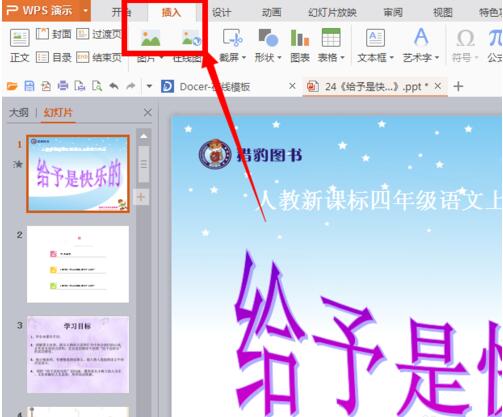Expand the 符号 dropdown arrow
The width and height of the screenshot is (503, 417).
pos(476,58)
